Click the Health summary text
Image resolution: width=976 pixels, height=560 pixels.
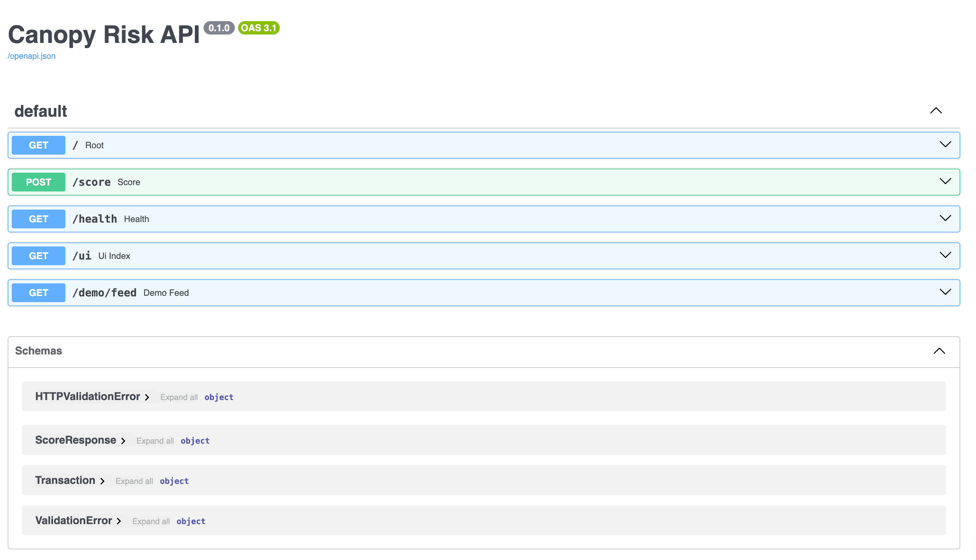click(137, 219)
